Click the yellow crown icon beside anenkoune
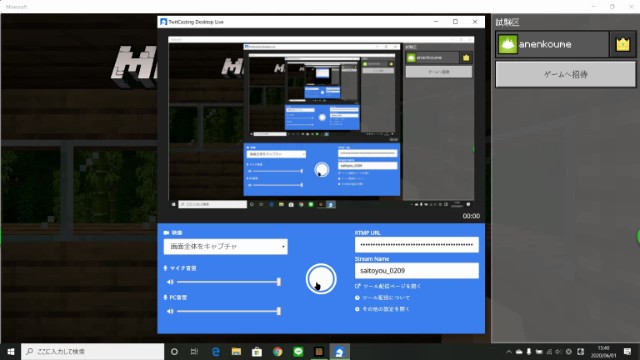This screenshot has width=640, height=360. [x=622, y=44]
